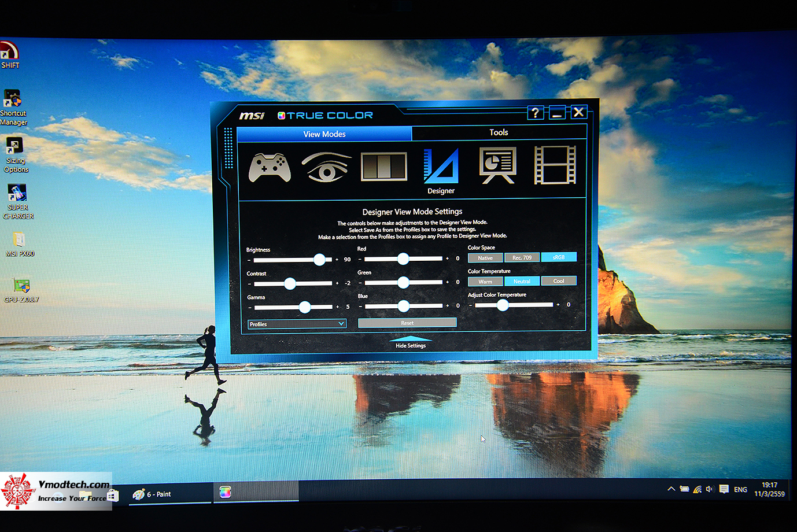797x532 pixels.
Task: Set color temperature to Cool
Action: [559, 281]
